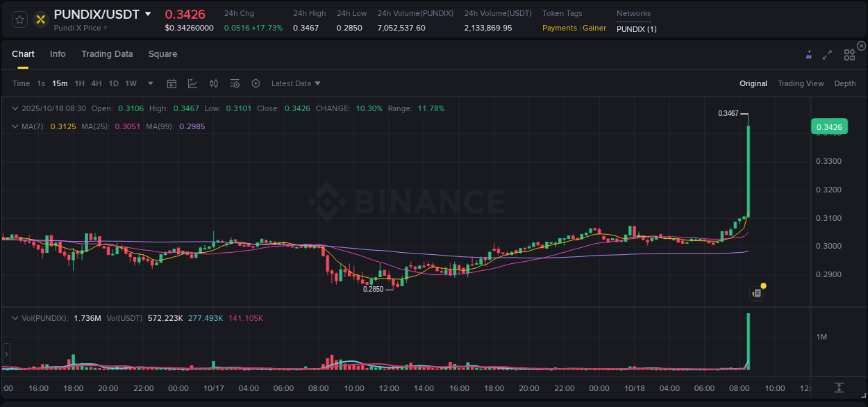Toggle the favorite star for PUNDIX/USDT
Image resolution: width=868 pixels, height=407 pixels.
coord(19,19)
